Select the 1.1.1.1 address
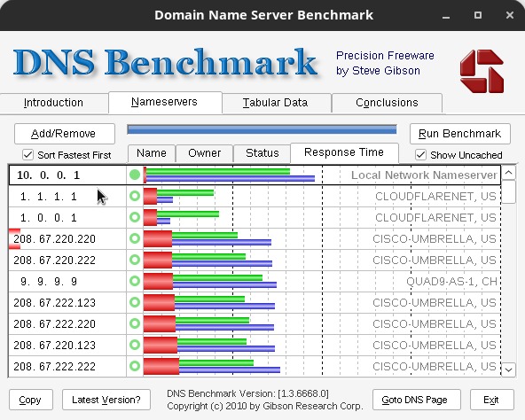 [49, 197]
